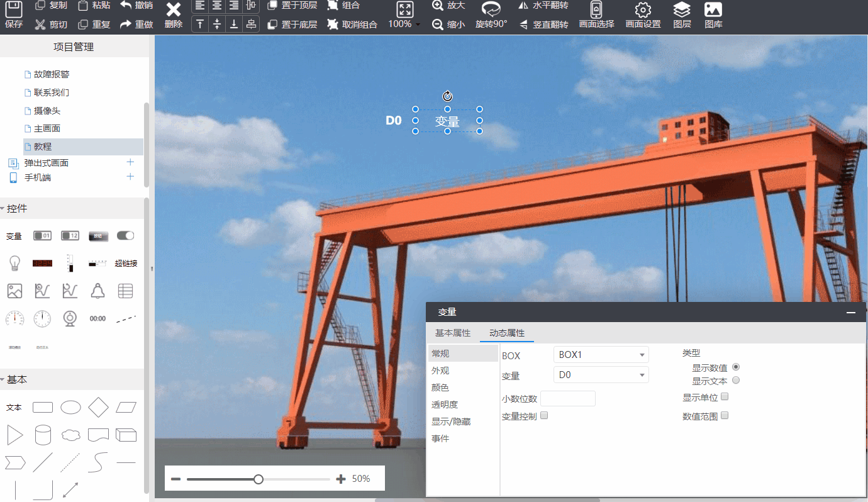This screenshot has width=868, height=502.
Task: Click 置于底层 send-to-back icon
Action: point(272,25)
